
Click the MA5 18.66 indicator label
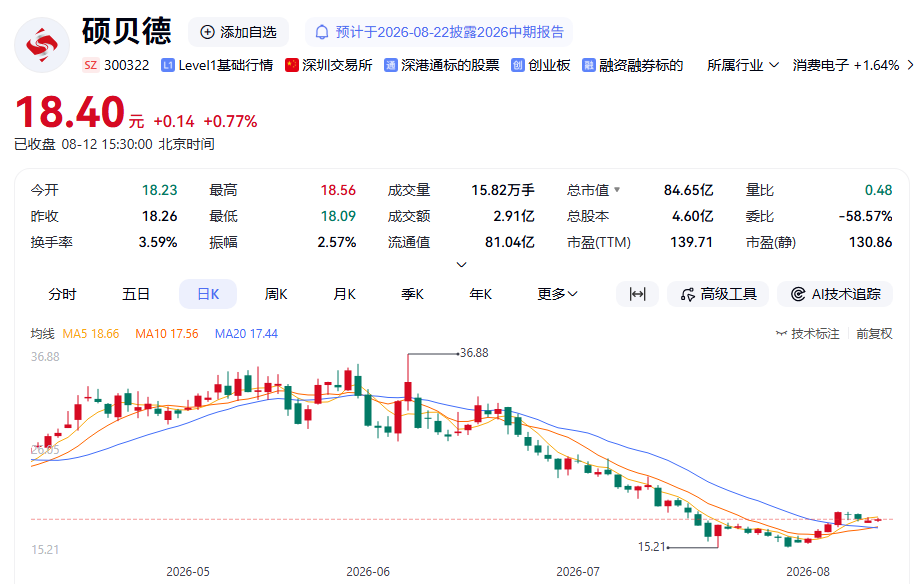(91, 334)
